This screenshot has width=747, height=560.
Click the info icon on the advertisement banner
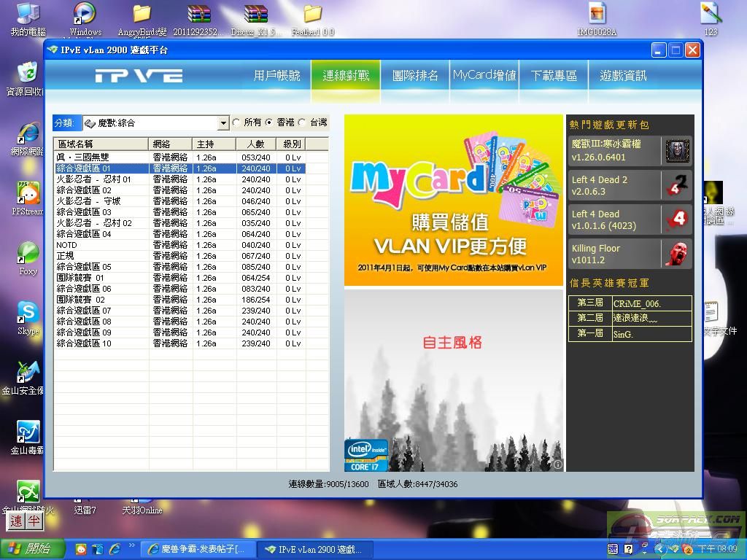coord(557,464)
